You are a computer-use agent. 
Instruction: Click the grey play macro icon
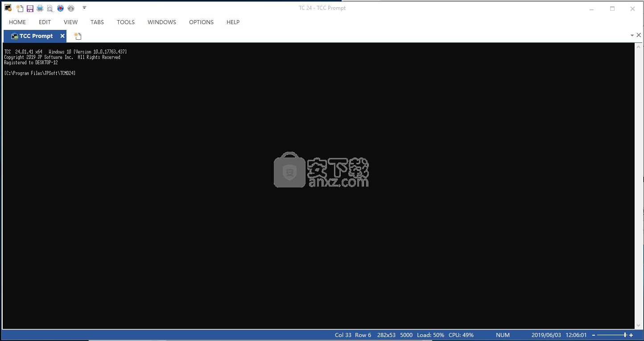(70, 8)
